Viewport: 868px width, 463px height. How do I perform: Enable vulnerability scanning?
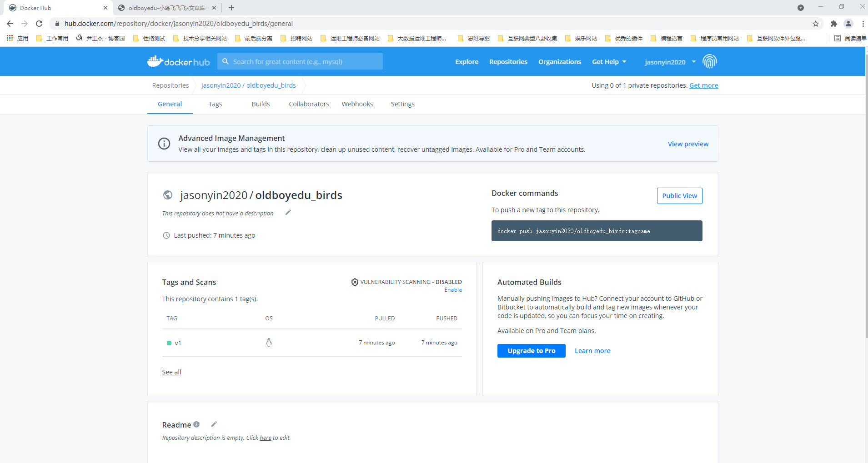click(453, 290)
